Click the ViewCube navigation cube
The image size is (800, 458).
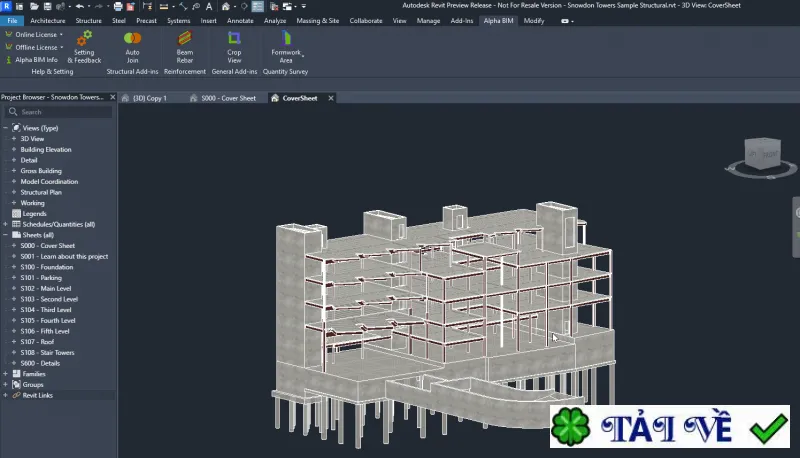coord(762,154)
